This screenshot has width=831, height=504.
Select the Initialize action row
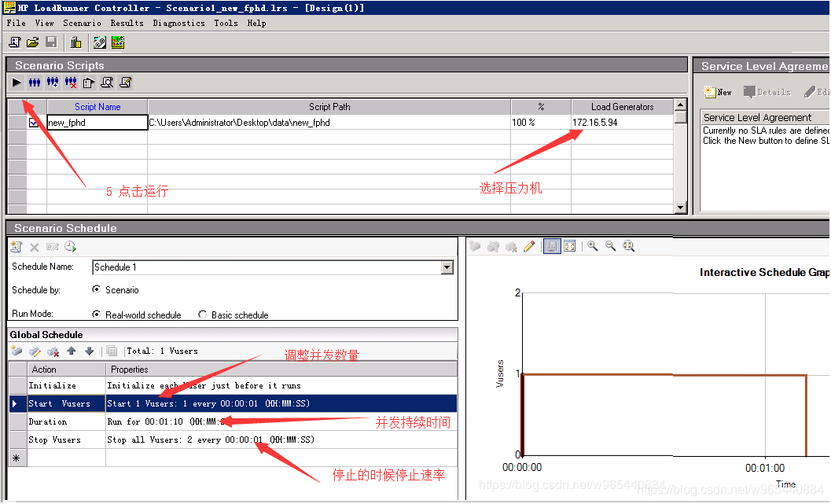tap(233, 385)
